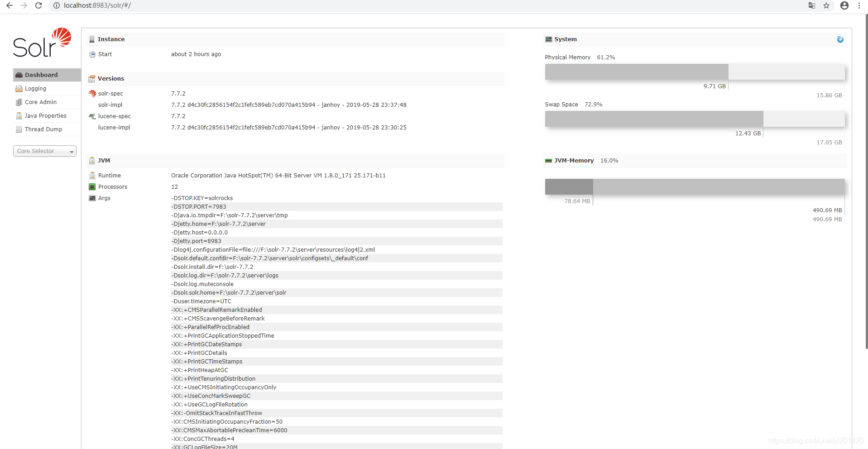Viewport: 868px width, 449px height.
Task: Select the -DSTOP.PORT=7983 argument
Action: tap(199, 207)
